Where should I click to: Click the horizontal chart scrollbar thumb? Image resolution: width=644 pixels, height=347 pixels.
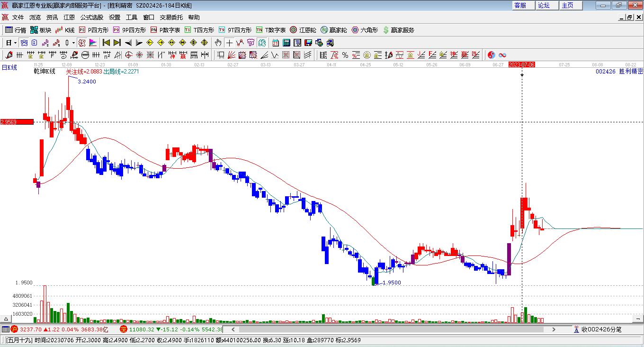click(390, 329)
